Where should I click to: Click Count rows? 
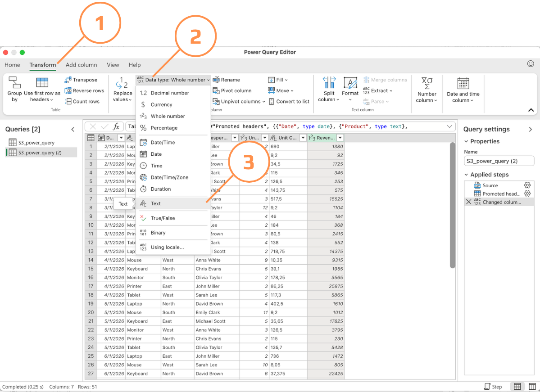point(82,102)
